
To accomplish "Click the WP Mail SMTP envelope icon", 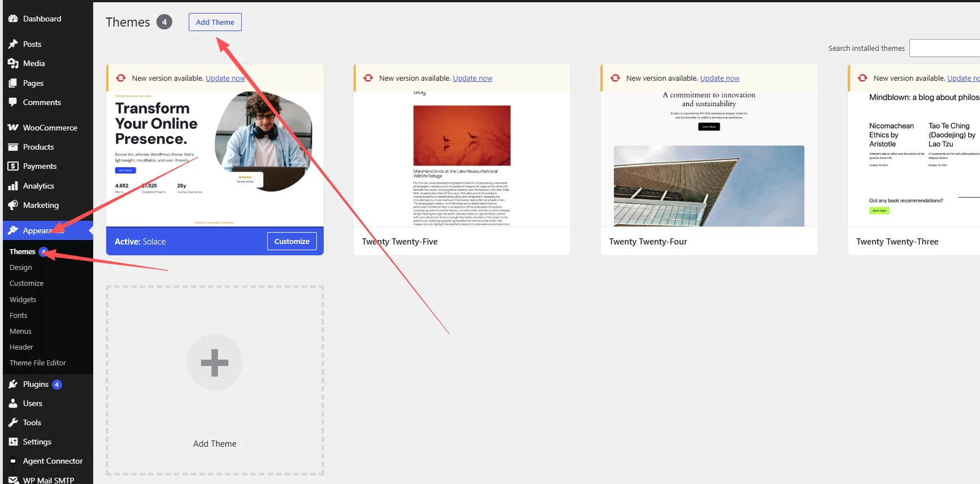I will pyautogui.click(x=13, y=480).
